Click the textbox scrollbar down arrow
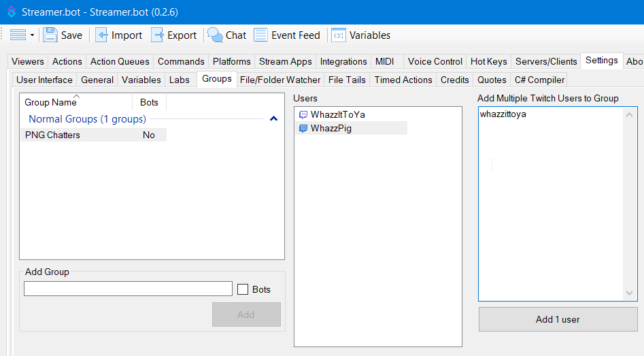The image size is (644, 356). pyautogui.click(x=629, y=293)
